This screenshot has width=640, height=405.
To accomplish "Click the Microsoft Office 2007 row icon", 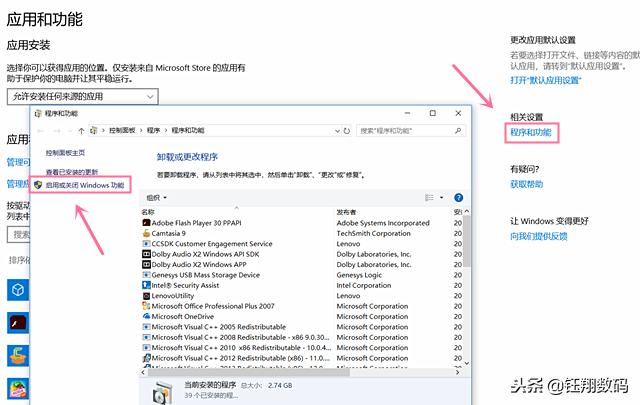I will tap(146, 306).
